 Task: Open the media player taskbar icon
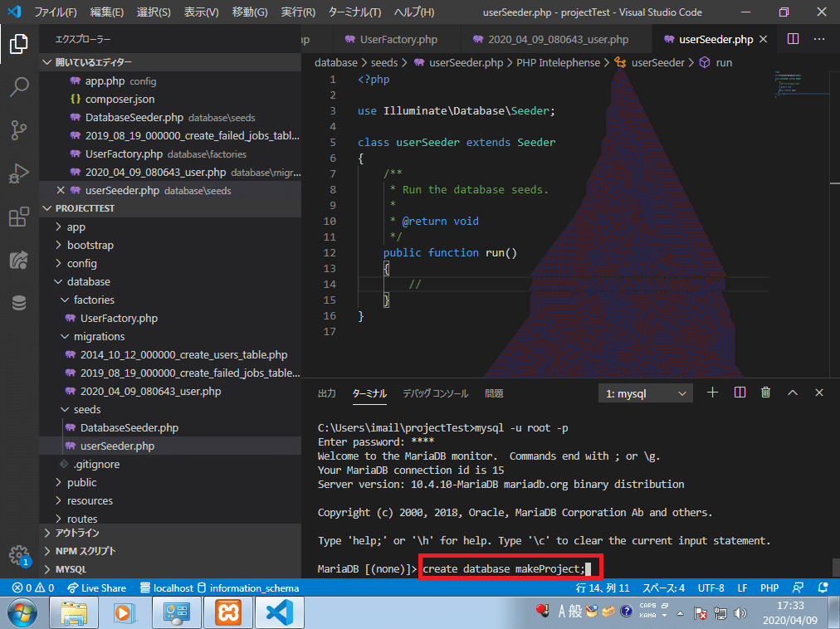coord(125,613)
